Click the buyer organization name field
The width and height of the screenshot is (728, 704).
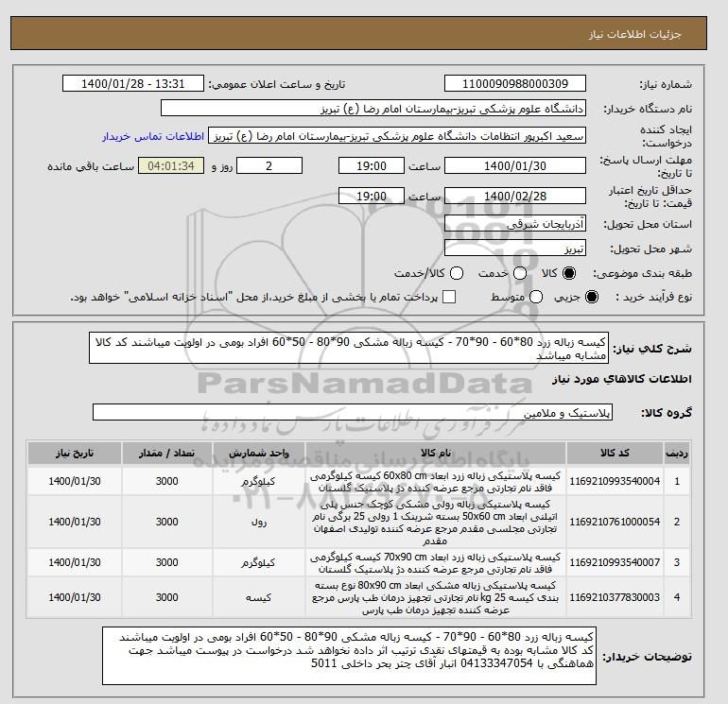(x=373, y=108)
